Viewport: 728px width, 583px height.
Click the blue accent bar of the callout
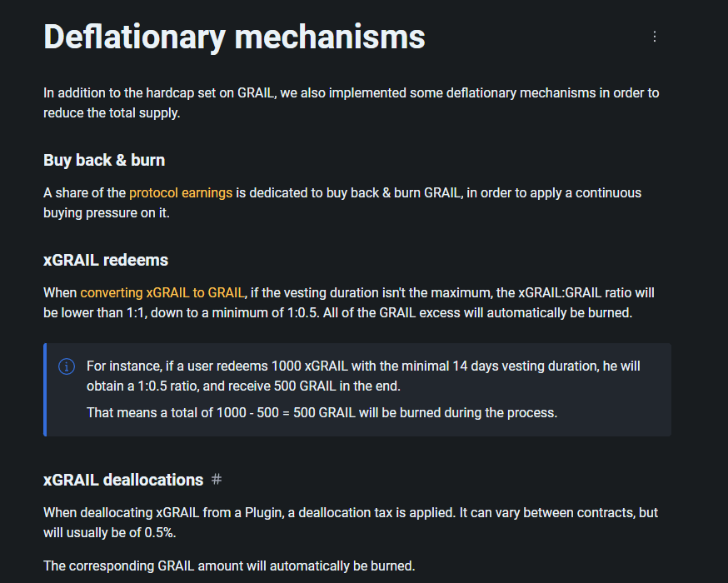coord(45,390)
